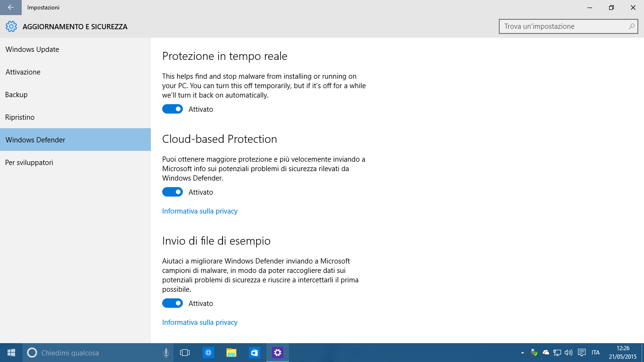Switch input language via ITA
The height and width of the screenshot is (362, 644).
[595, 353]
